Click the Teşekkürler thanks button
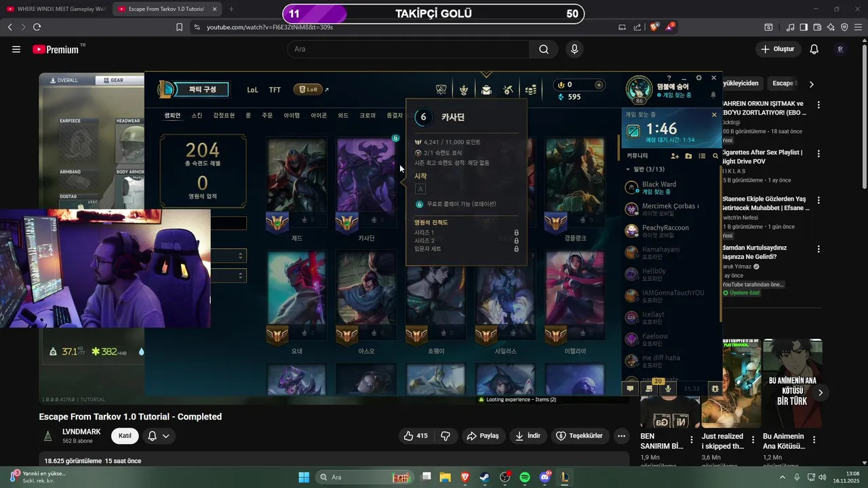 click(580, 436)
